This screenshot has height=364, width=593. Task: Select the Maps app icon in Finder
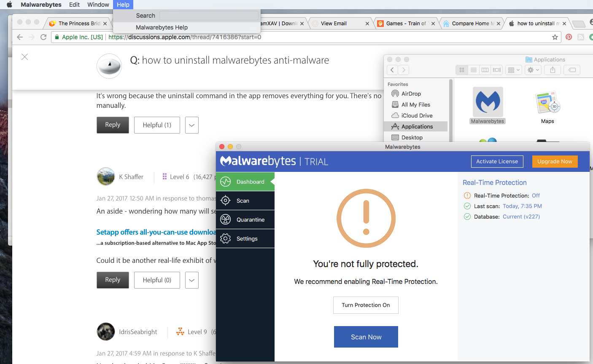(x=547, y=102)
